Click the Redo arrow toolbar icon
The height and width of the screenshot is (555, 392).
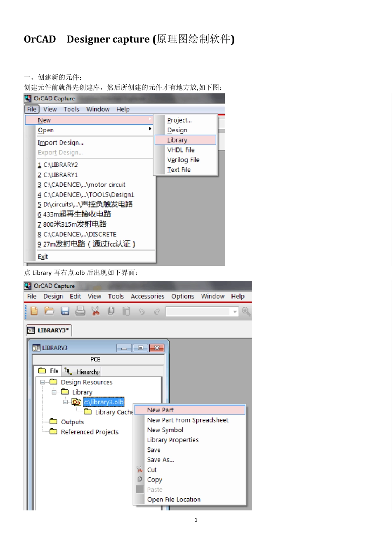157,311
